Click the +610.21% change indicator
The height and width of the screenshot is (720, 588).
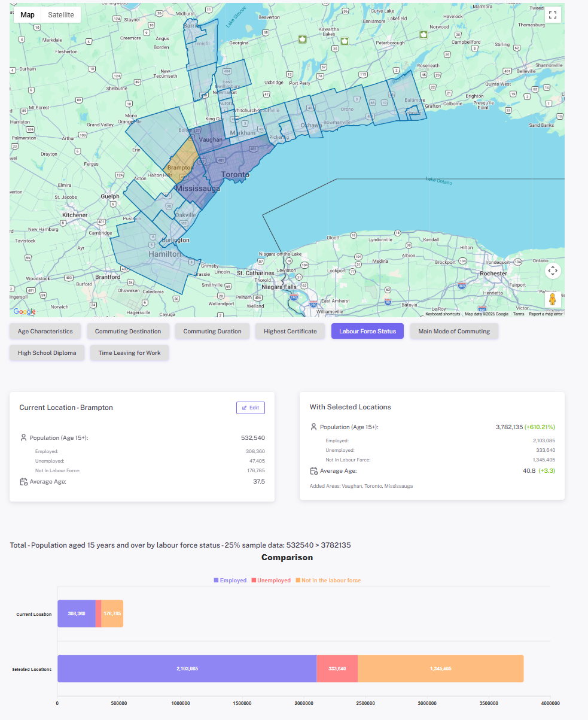click(x=540, y=427)
